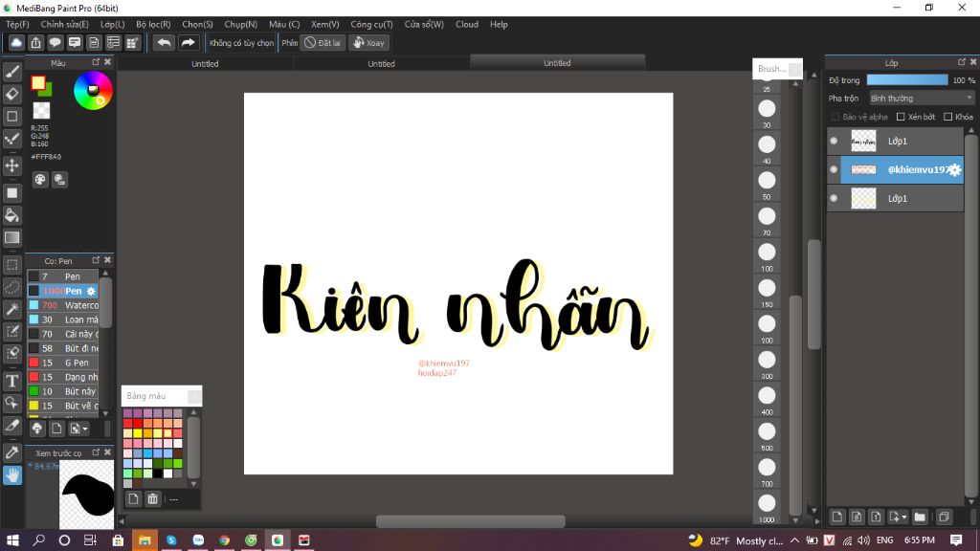Pick the Move tool with four arrows
The height and width of the screenshot is (551, 980).
coord(11,165)
